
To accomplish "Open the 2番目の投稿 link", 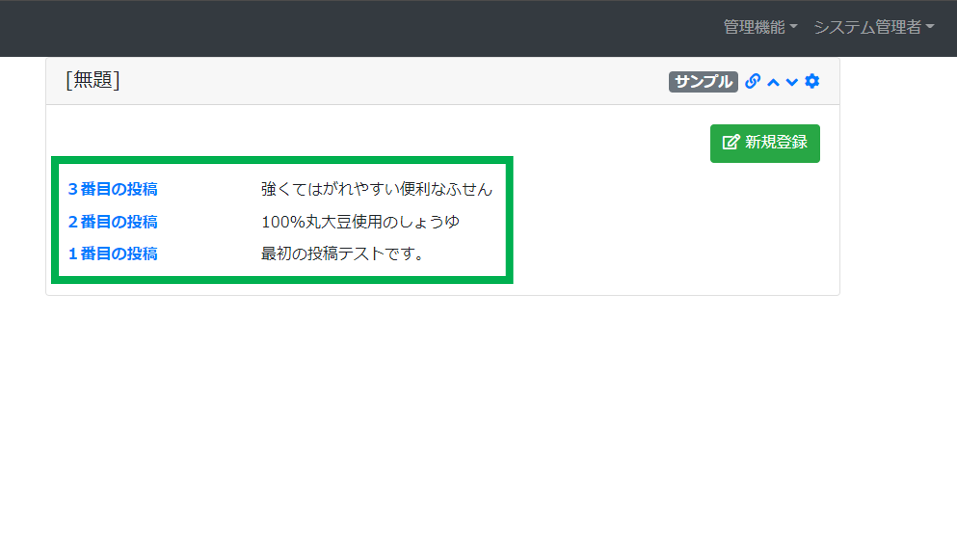I will coord(113,221).
